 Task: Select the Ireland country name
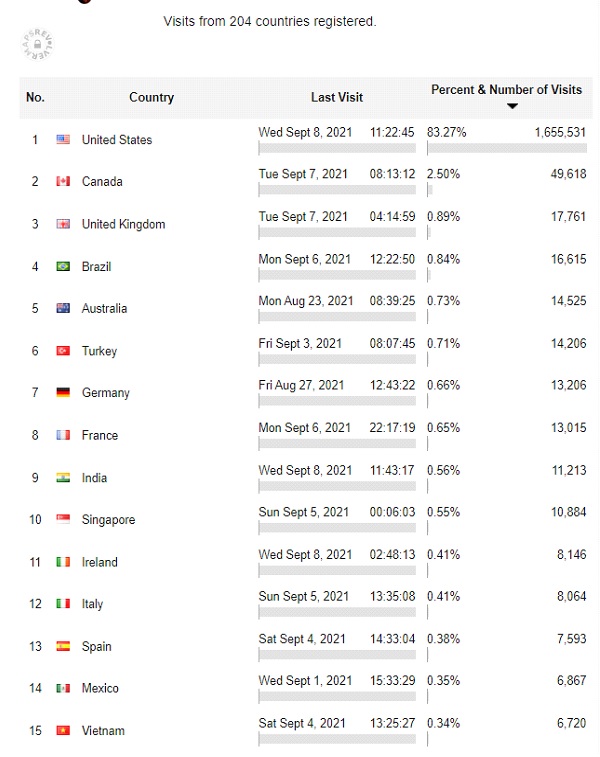(x=99, y=562)
